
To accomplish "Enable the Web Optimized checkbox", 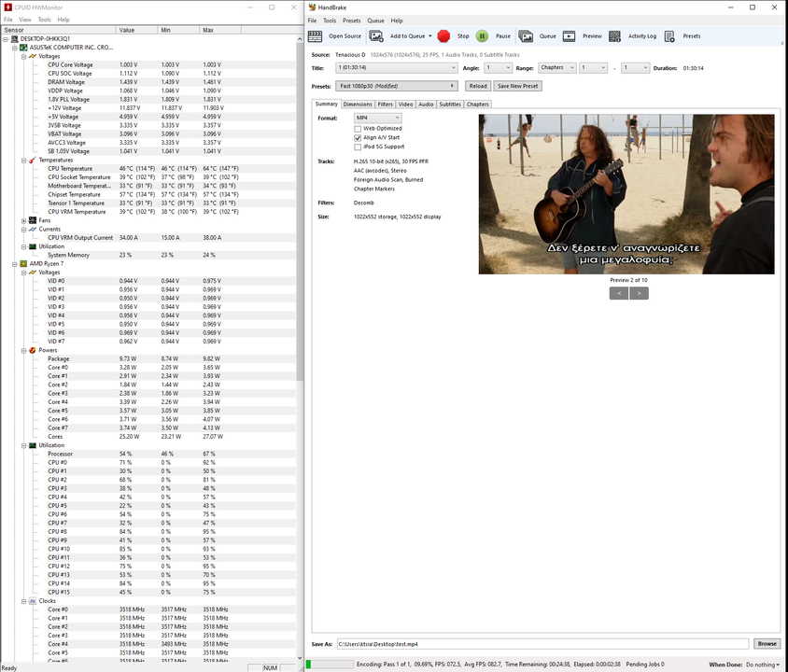I will (x=358, y=129).
